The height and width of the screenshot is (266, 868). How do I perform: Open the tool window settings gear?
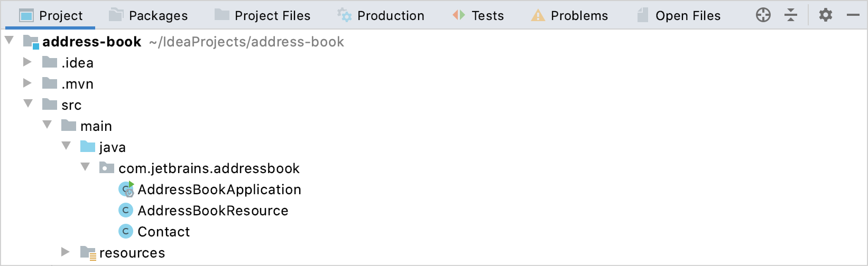826,15
